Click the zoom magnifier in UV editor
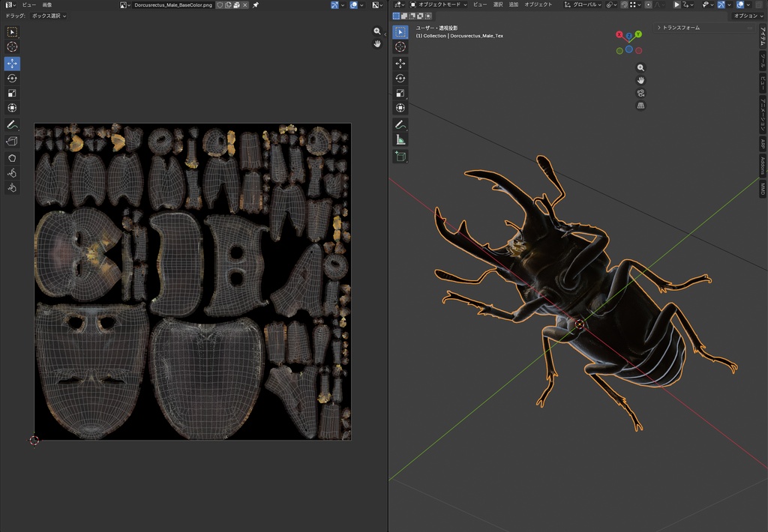The height and width of the screenshot is (532, 768). point(377,31)
